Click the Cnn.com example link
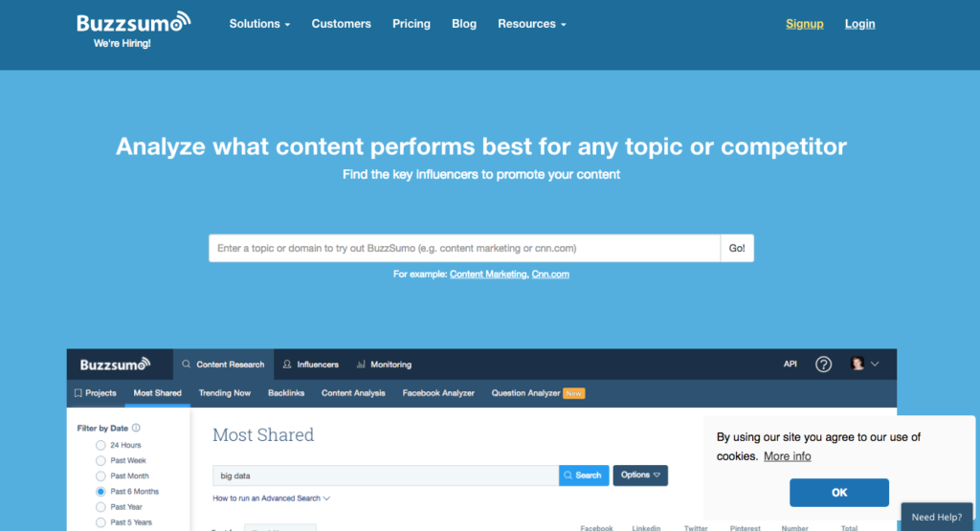 pyautogui.click(x=550, y=275)
